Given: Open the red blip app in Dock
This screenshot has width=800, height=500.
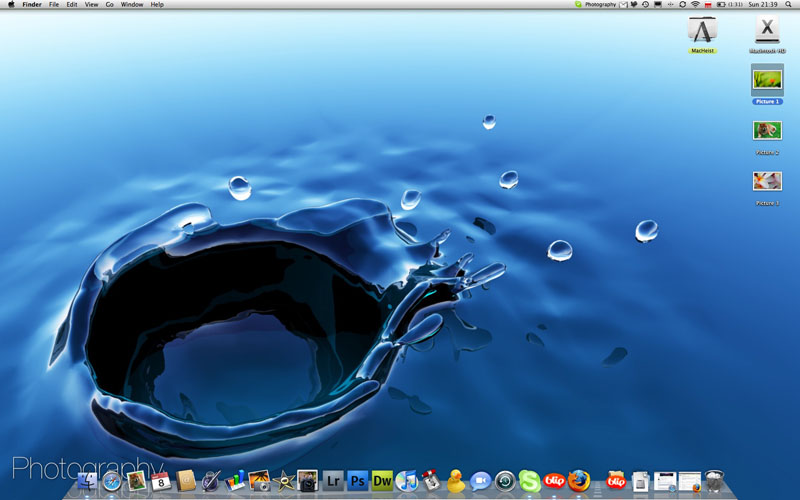Looking at the screenshot, I should [x=555, y=481].
